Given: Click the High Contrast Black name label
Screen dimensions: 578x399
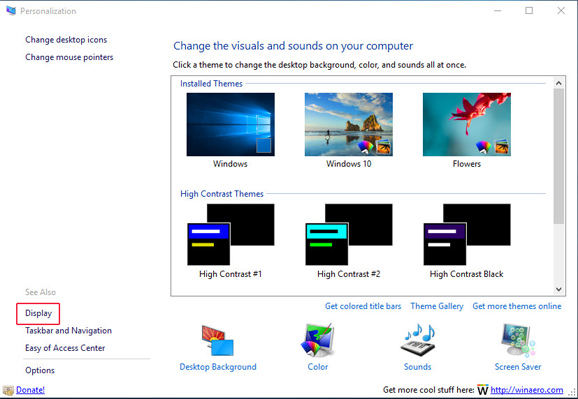Looking at the screenshot, I should [x=466, y=274].
